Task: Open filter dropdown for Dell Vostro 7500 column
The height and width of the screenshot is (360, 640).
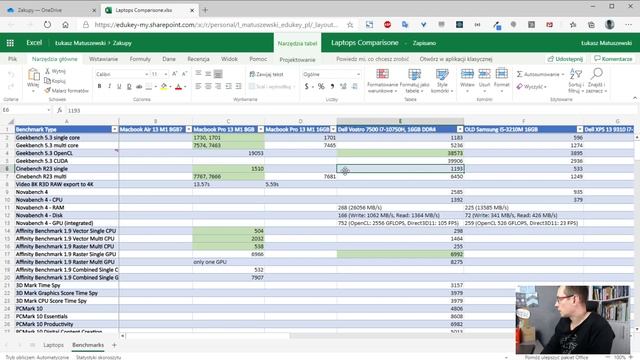Action: 460,129
